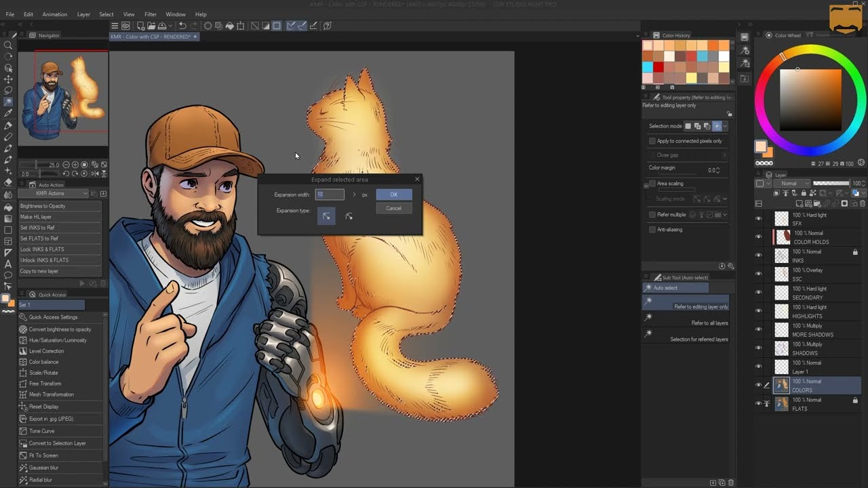Click the Undo arrow in command bar
The width and height of the screenshot is (868, 488).
pyautogui.click(x=182, y=26)
